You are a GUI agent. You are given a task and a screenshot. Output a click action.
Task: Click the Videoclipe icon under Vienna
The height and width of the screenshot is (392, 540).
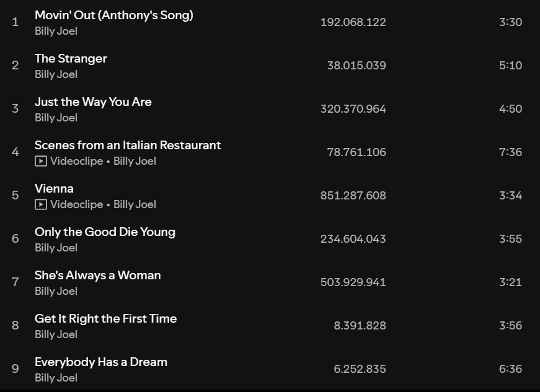tap(41, 204)
